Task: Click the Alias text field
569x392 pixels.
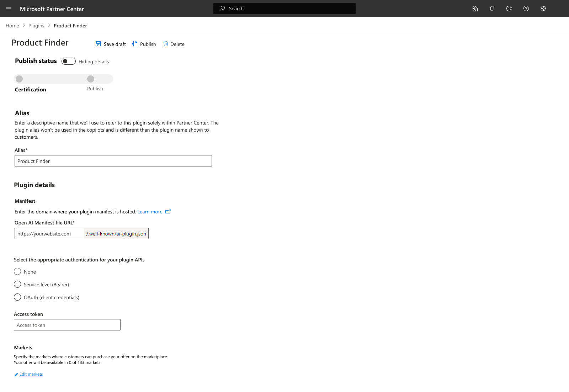Action: tap(113, 161)
